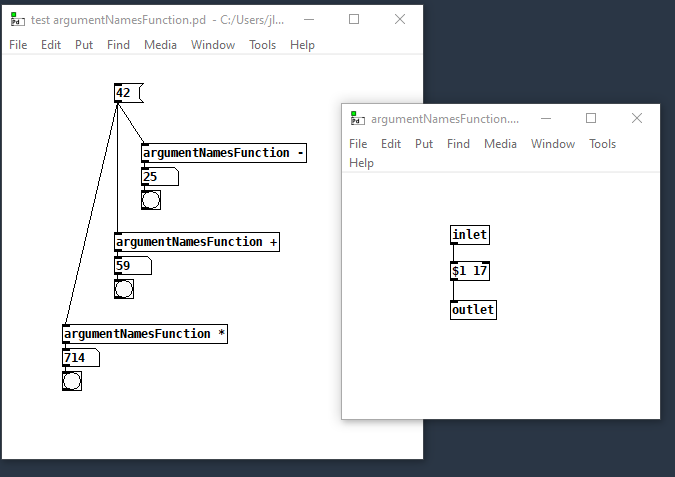Select the inlet object box
The height and width of the screenshot is (477, 675).
(x=470, y=235)
